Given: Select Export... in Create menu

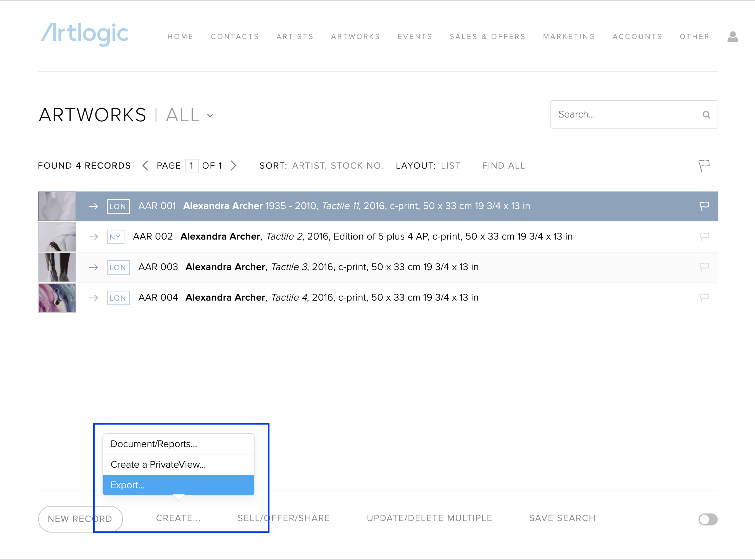Looking at the screenshot, I should 179,485.
